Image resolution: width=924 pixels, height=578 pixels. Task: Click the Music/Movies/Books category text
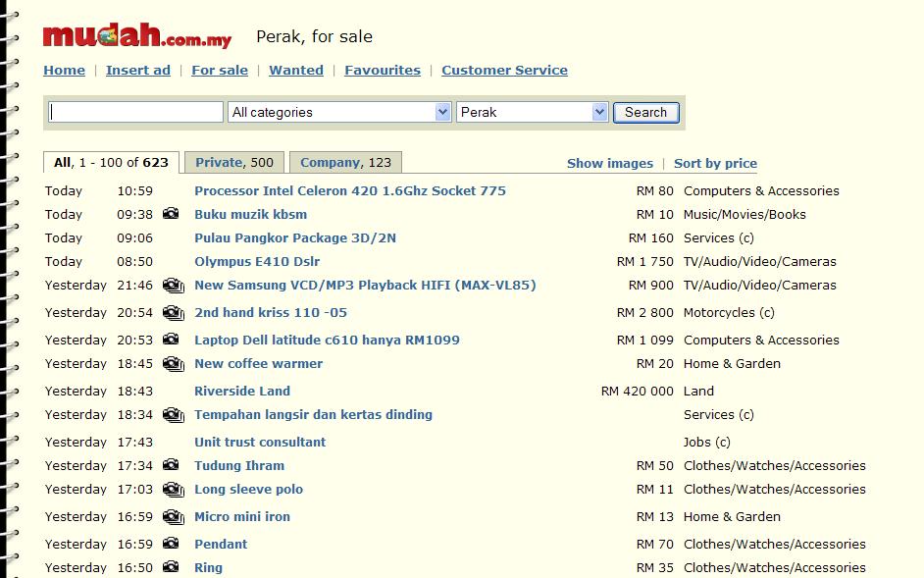pos(744,215)
